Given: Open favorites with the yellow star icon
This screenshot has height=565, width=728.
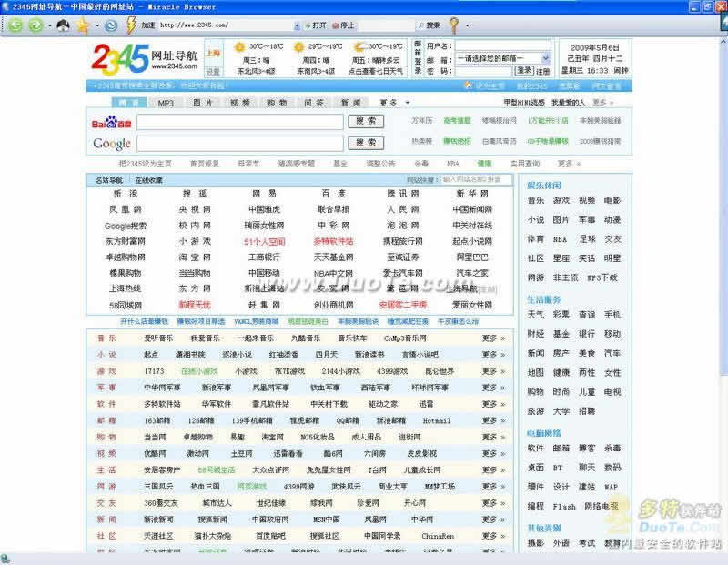Looking at the screenshot, I should tap(83, 25).
